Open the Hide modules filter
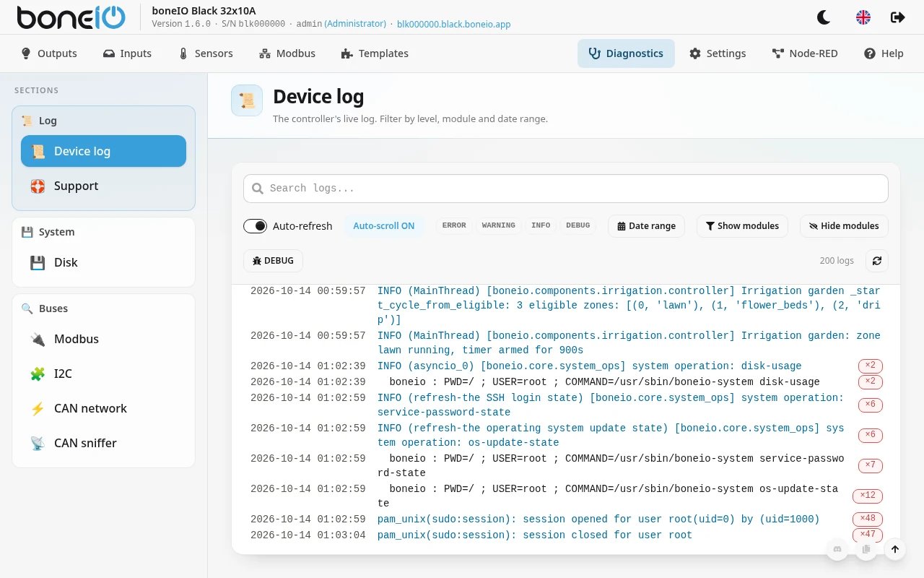The height and width of the screenshot is (578, 924). [844, 226]
